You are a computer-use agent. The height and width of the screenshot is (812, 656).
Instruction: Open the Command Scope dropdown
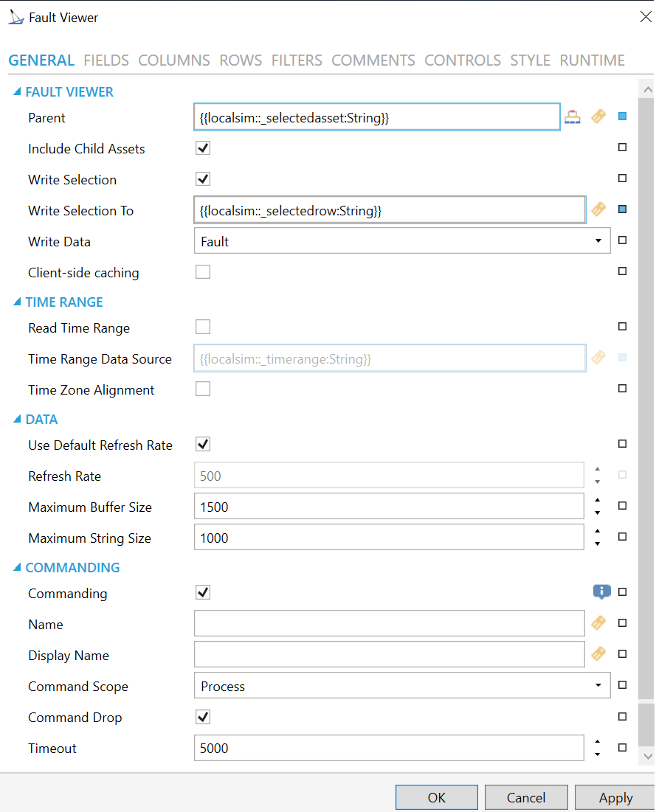click(401, 686)
